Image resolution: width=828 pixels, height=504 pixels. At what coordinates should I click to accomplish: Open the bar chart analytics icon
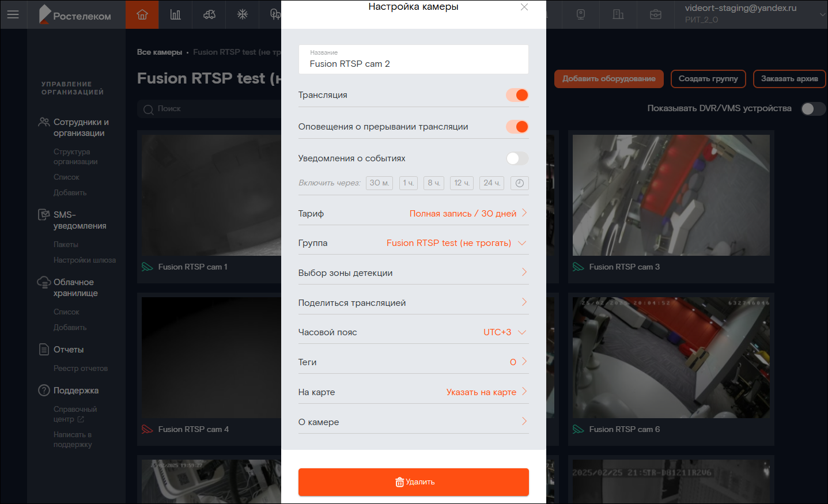tap(176, 14)
